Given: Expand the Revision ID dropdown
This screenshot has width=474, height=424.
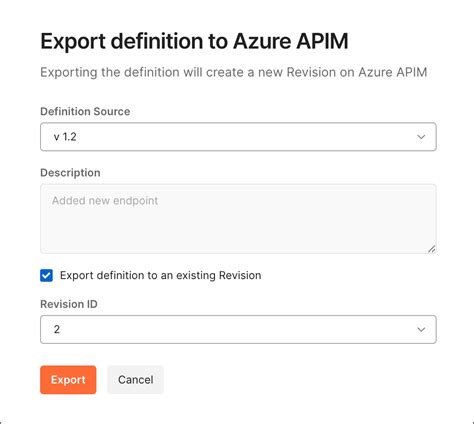Looking at the screenshot, I should point(238,329).
